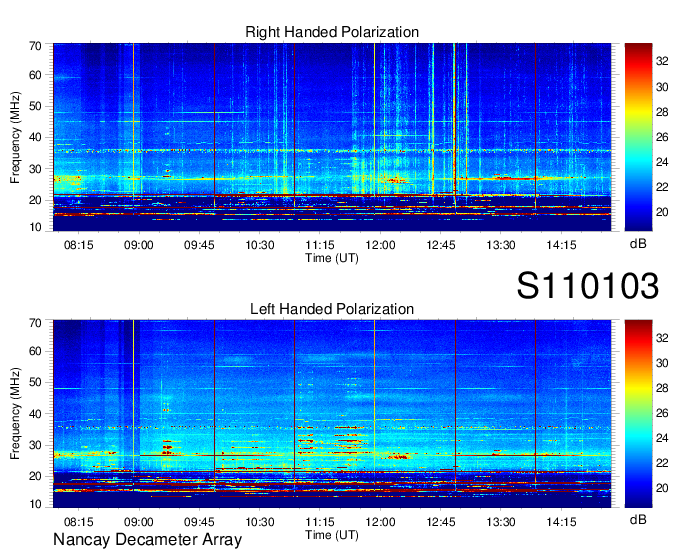Click the Time (UT) label under the lower plot

[332, 535]
